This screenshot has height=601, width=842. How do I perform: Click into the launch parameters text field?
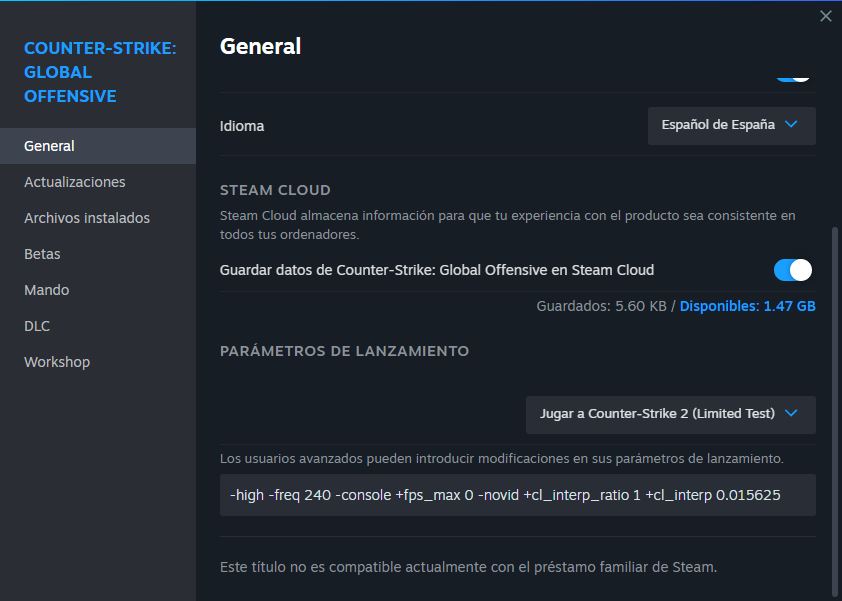pyautogui.click(x=518, y=495)
